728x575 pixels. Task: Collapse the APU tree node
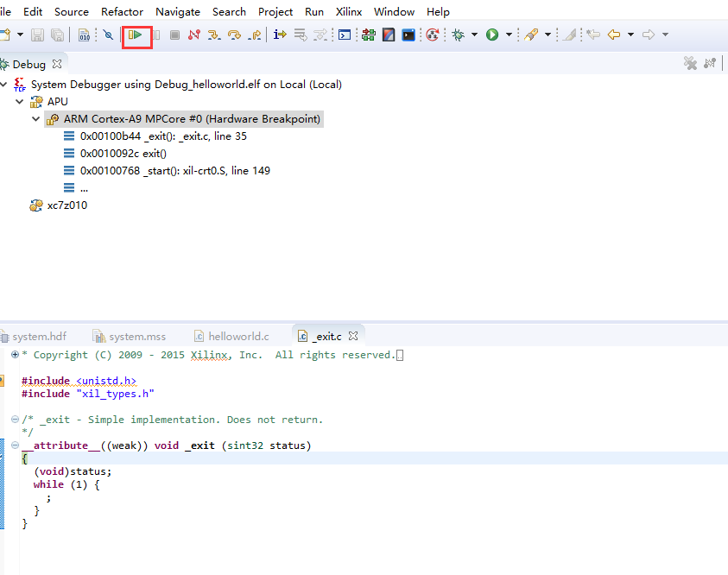tap(20, 102)
